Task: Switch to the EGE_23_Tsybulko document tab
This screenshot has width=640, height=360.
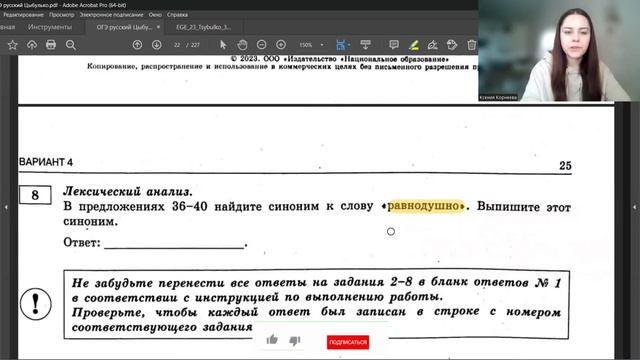Action: (x=204, y=27)
